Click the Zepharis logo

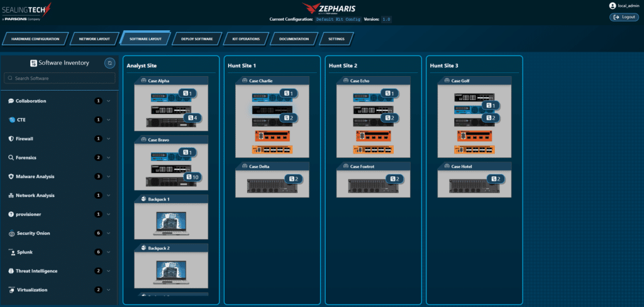coord(328,8)
